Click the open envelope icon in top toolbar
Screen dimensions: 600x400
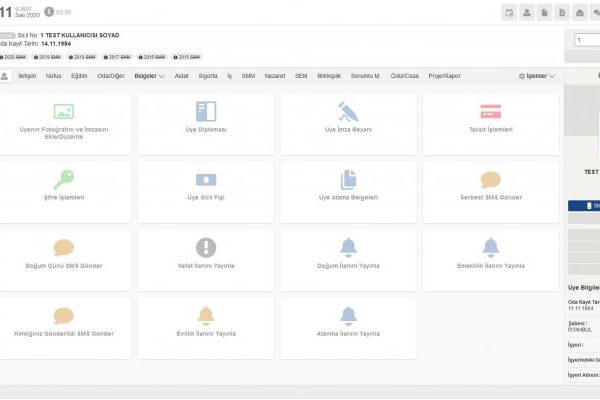tap(579, 13)
